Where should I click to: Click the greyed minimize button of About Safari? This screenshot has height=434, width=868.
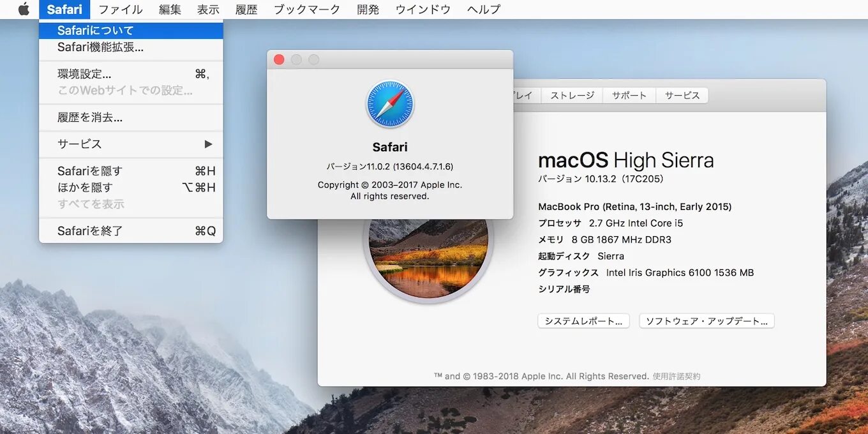[x=296, y=59]
